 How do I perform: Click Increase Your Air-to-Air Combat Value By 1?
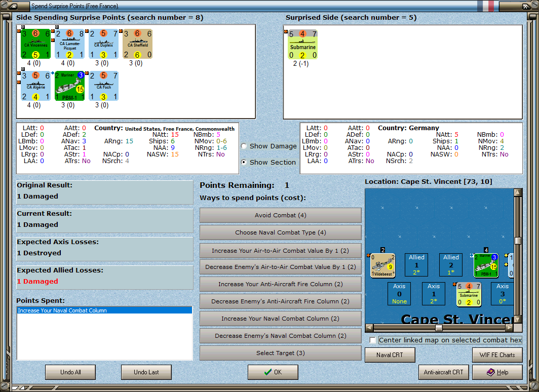(x=281, y=251)
